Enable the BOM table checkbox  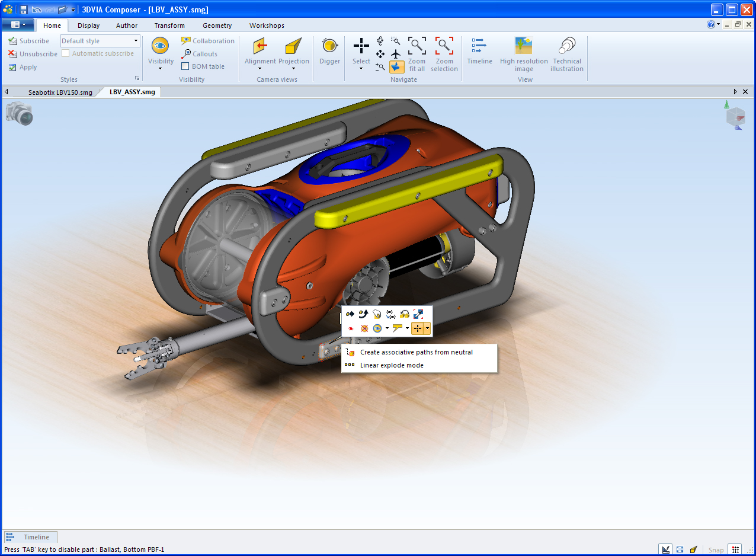tap(185, 66)
